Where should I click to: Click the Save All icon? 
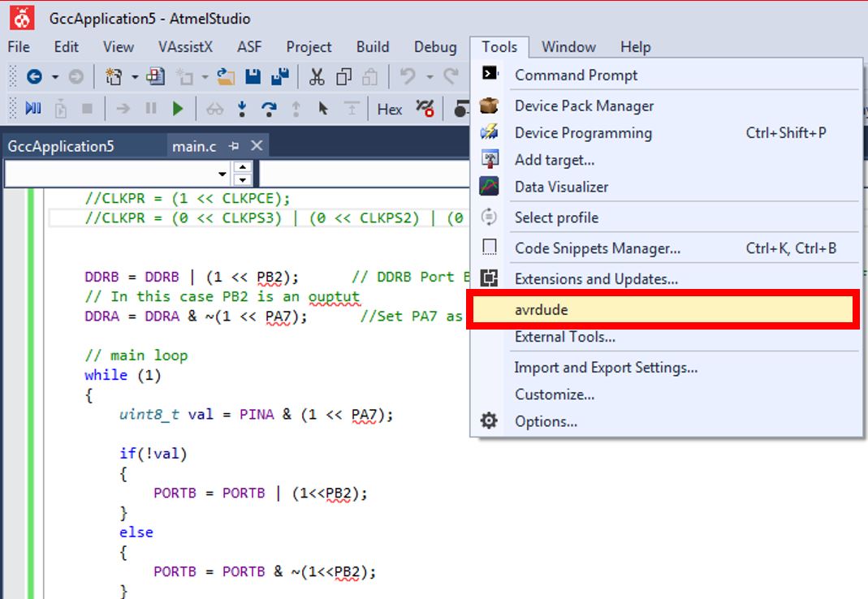coord(280,76)
